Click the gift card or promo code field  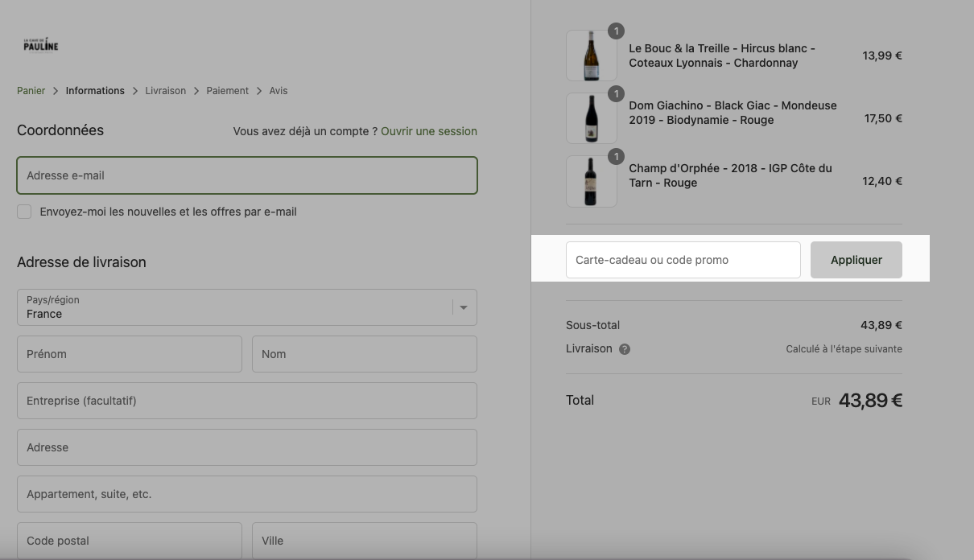click(x=683, y=260)
